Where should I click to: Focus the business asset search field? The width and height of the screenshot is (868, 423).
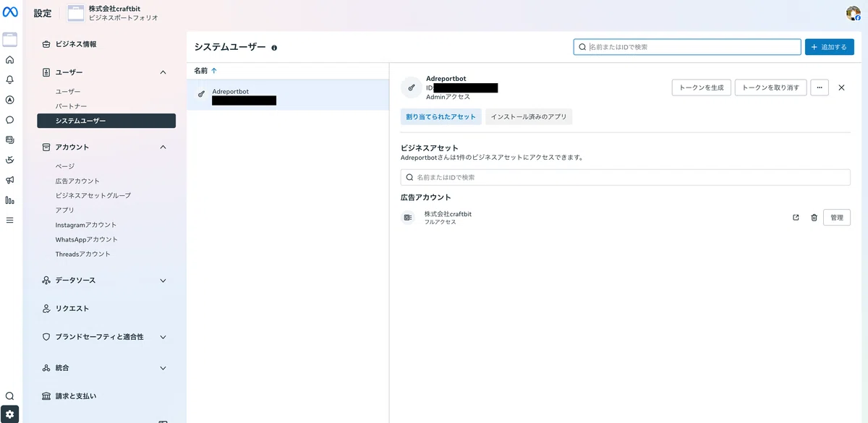(x=625, y=177)
